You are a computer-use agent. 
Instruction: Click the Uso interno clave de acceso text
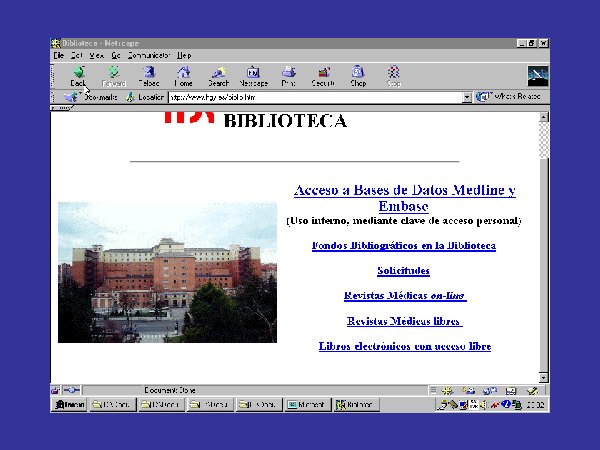click(x=404, y=221)
